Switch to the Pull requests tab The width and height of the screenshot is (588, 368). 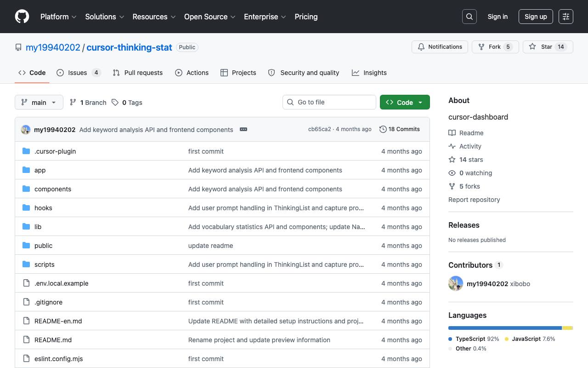coord(138,73)
